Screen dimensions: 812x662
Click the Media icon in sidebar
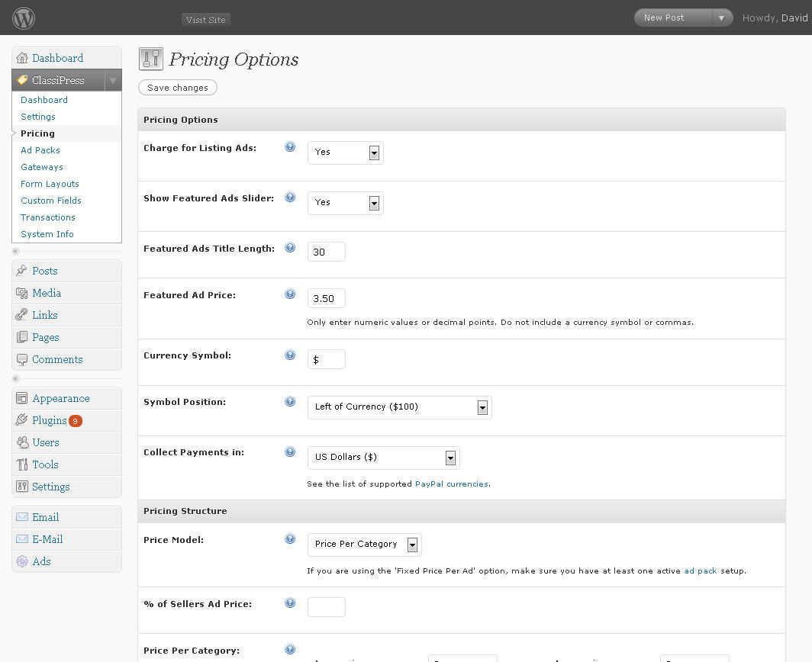point(21,293)
